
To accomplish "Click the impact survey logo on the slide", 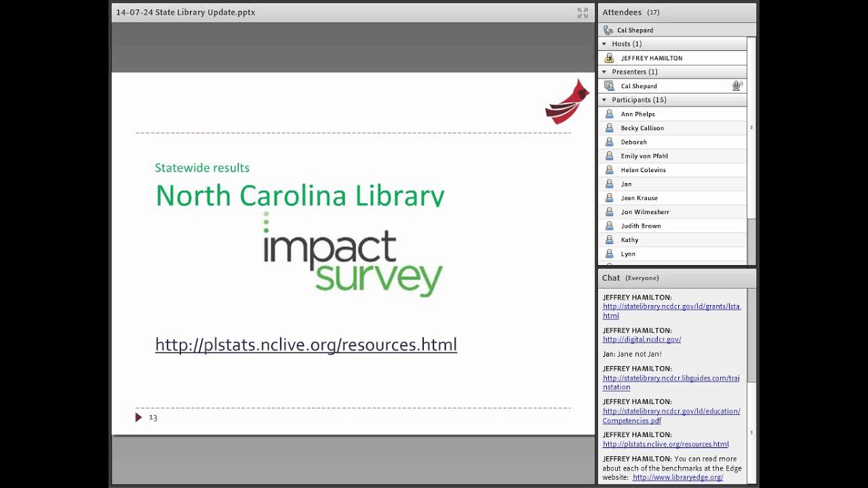I will tap(353, 255).
